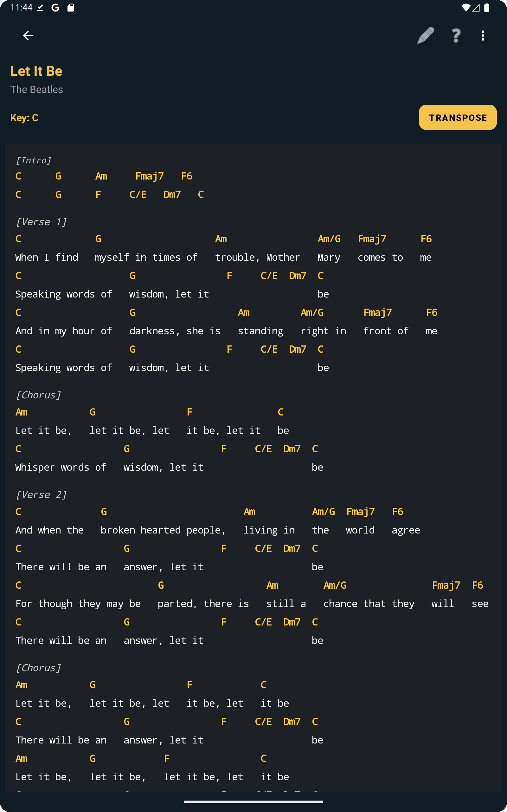Tap the Am chord at the chorus start
The width and height of the screenshot is (507, 812).
point(21,412)
